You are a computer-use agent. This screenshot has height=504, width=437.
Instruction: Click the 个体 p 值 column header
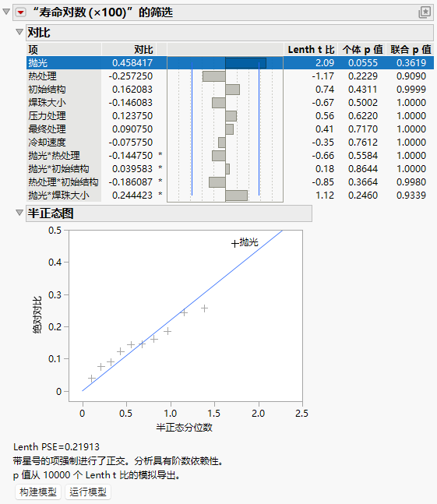pos(362,50)
